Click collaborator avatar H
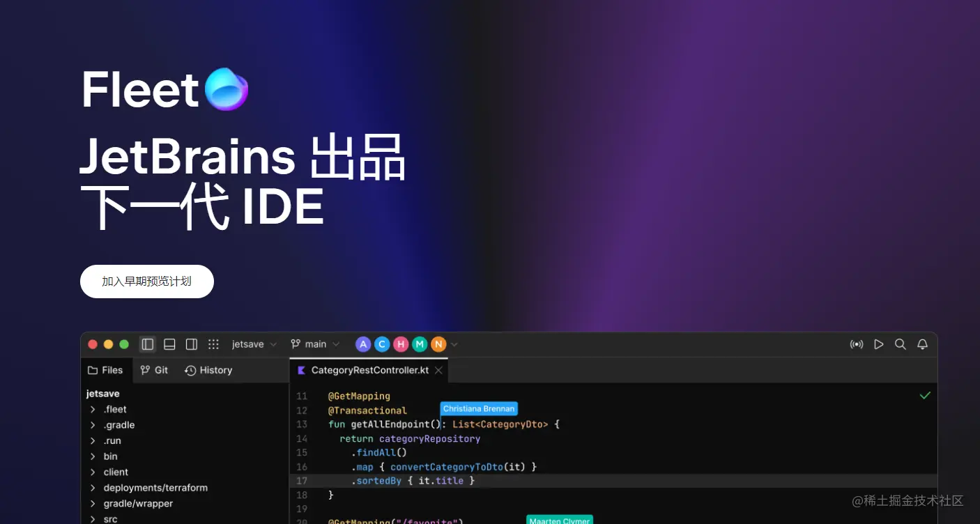This screenshot has width=980, height=524. click(x=401, y=344)
